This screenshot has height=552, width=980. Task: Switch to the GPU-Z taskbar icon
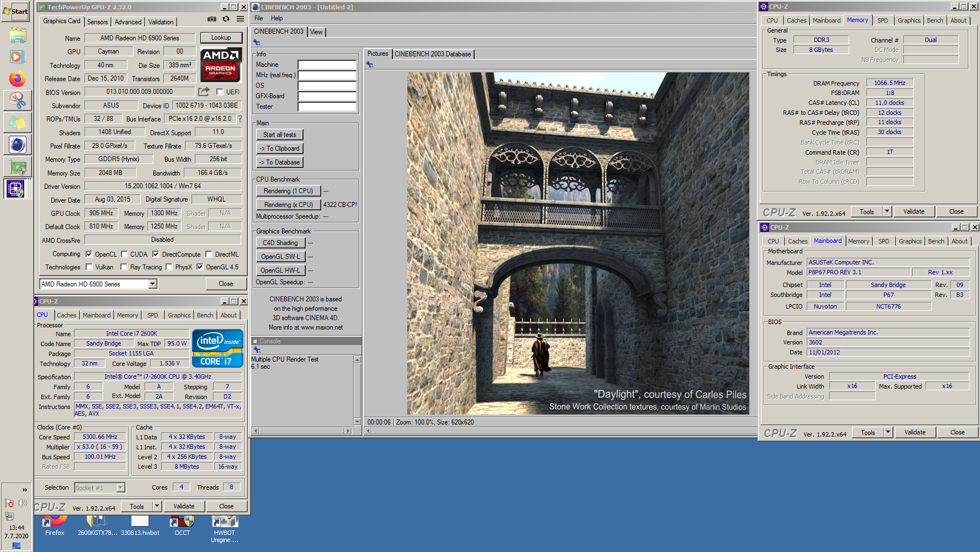point(17,167)
